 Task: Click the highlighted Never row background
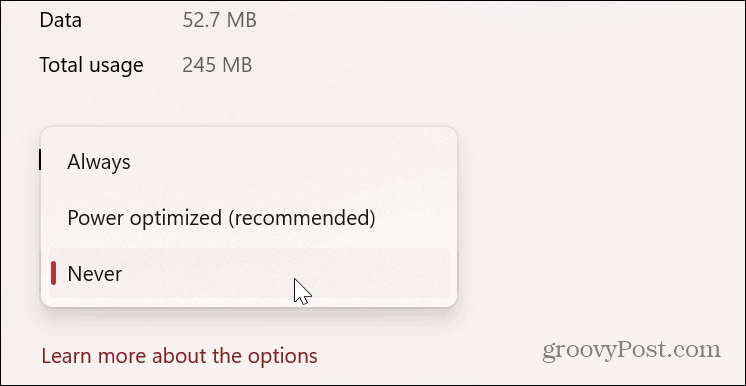[x=249, y=274]
